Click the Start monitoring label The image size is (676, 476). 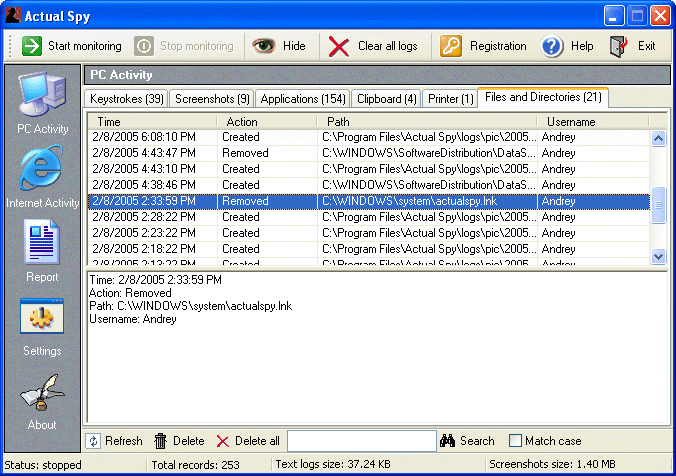[x=85, y=46]
